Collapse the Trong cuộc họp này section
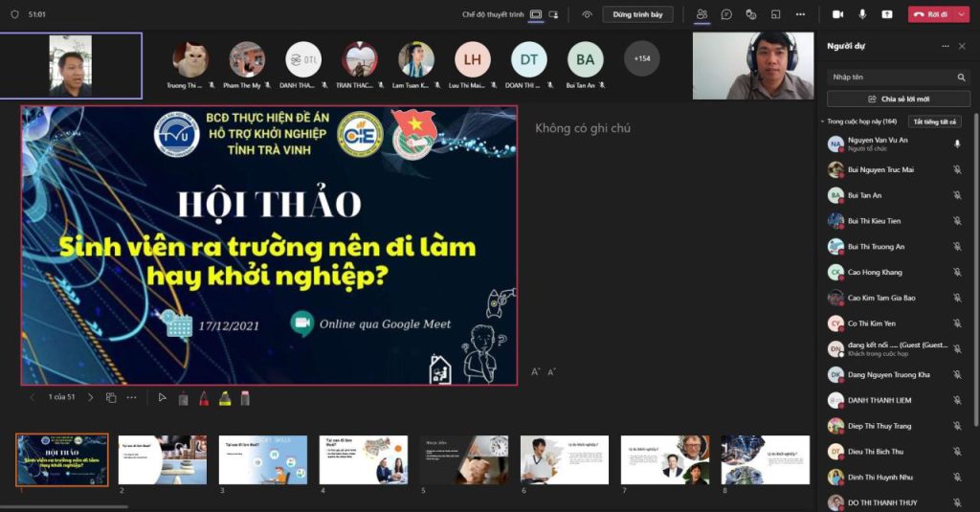980x512 pixels. (x=822, y=122)
